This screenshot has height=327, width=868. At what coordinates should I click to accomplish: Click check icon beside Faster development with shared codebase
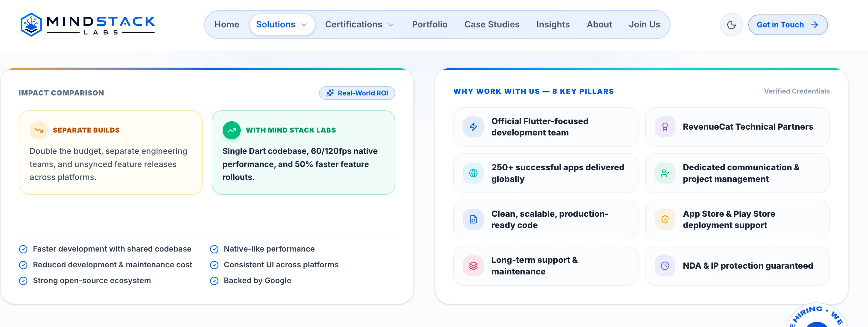(x=23, y=249)
